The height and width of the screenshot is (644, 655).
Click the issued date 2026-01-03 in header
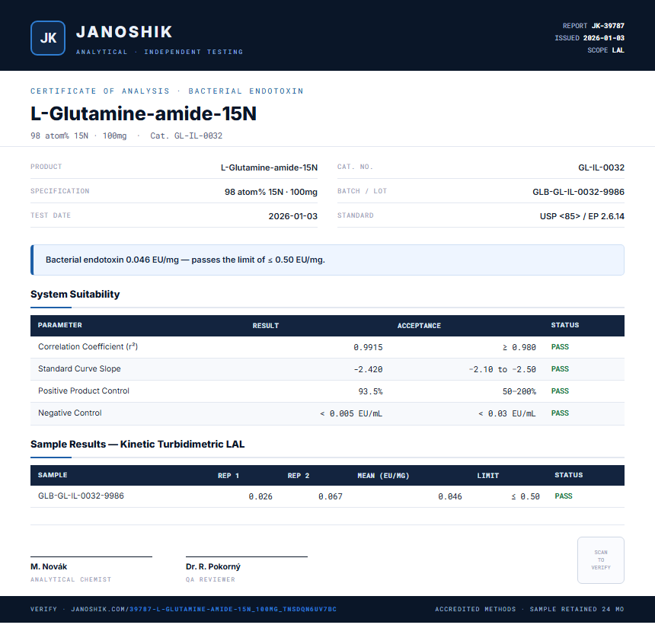tap(604, 38)
